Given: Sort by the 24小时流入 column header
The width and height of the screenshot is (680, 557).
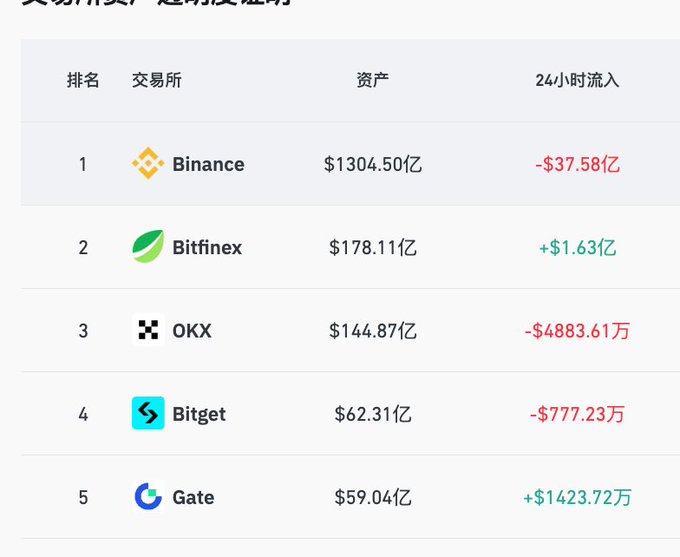Looking at the screenshot, I should 577,80.
